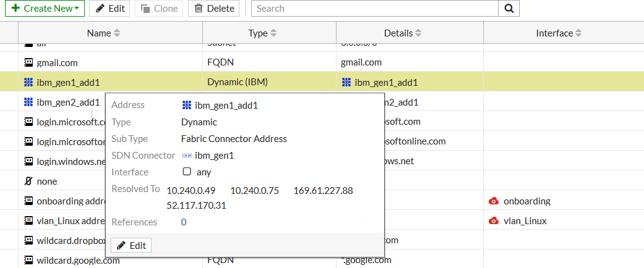Click the 'none' address row icon

[28, 182]
